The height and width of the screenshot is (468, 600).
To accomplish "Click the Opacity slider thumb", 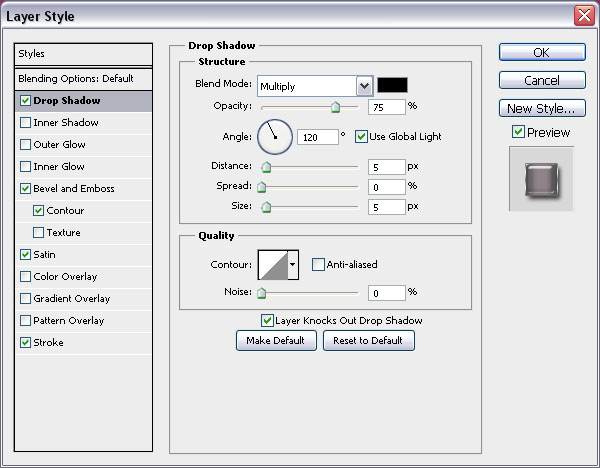I will 335,107.
